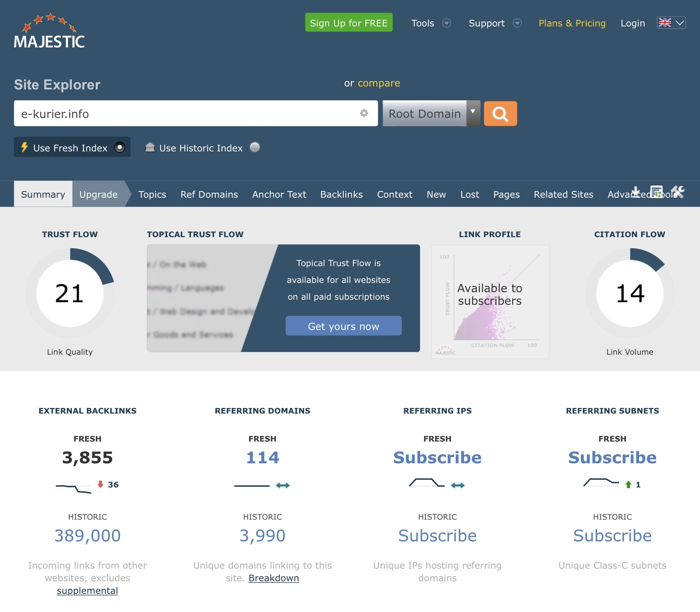Run the search with the magnifier button
Screen dimensions: 700x612
click(500, 113)
